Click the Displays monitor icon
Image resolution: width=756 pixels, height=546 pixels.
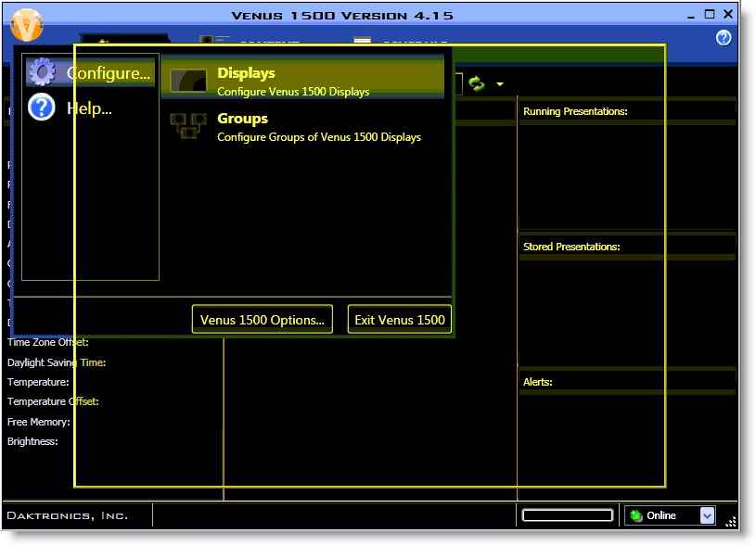tap(188, 82)
